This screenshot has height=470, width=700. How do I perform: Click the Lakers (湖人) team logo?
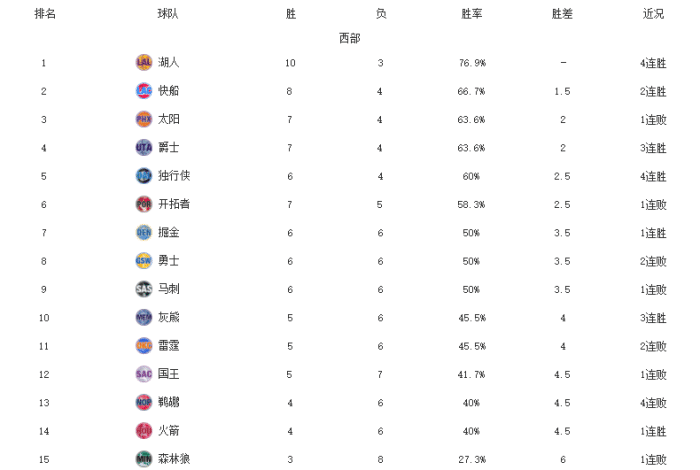[144, 62]
